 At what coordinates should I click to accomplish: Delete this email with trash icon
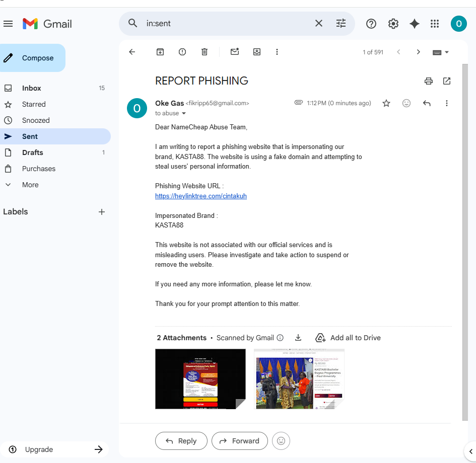coord(205,52)
